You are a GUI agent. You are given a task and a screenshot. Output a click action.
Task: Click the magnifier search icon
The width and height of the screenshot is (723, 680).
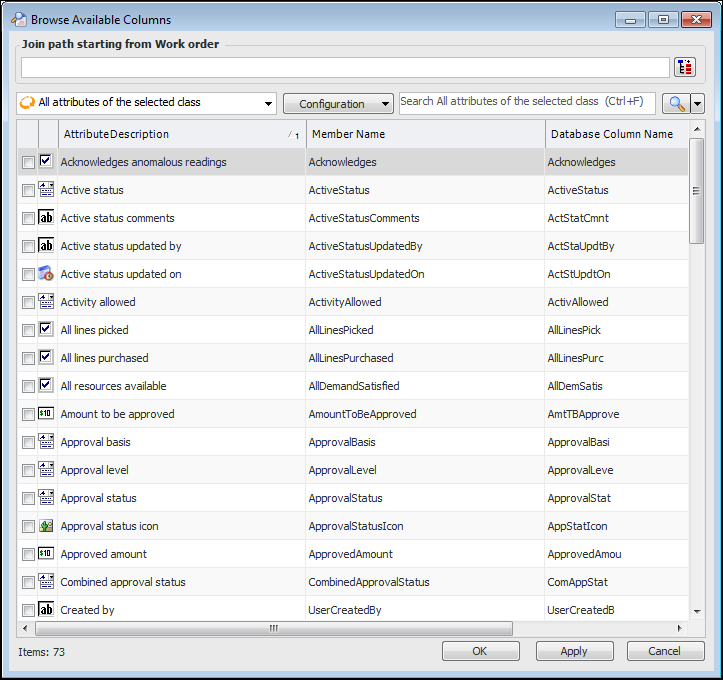[x=676, y=103]
